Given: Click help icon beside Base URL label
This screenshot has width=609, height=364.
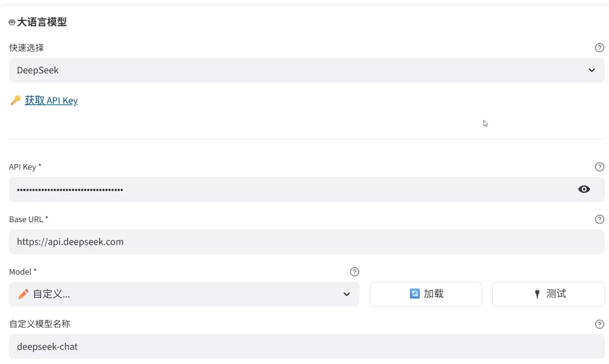Looking at the screenshot, I should click(599, 219).
